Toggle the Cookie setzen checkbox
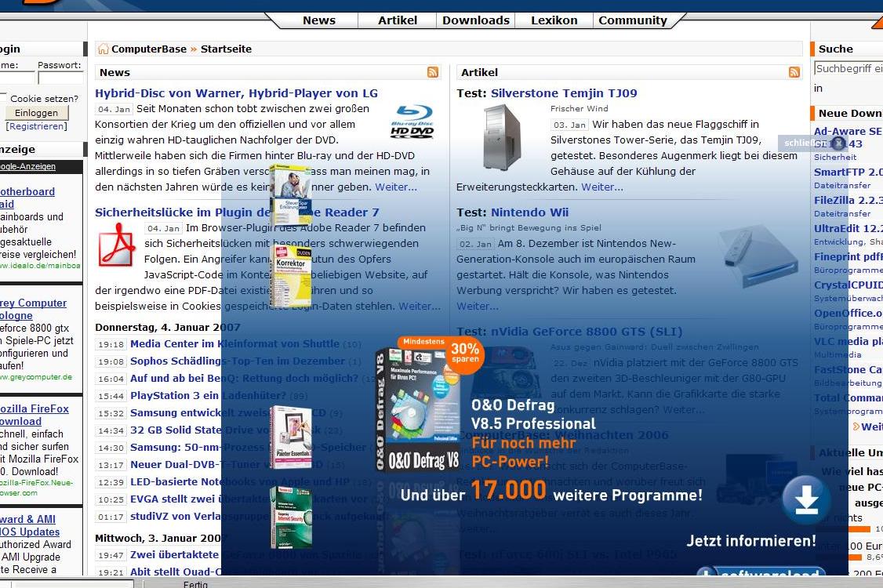 (x=3, y=97)
